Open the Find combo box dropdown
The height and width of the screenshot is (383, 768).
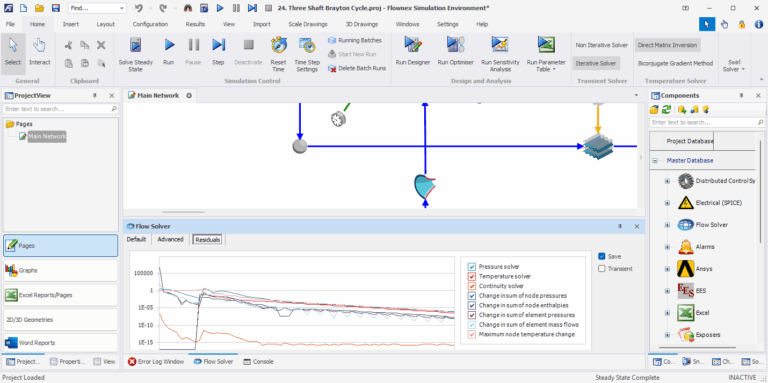[x=121, y=8]
